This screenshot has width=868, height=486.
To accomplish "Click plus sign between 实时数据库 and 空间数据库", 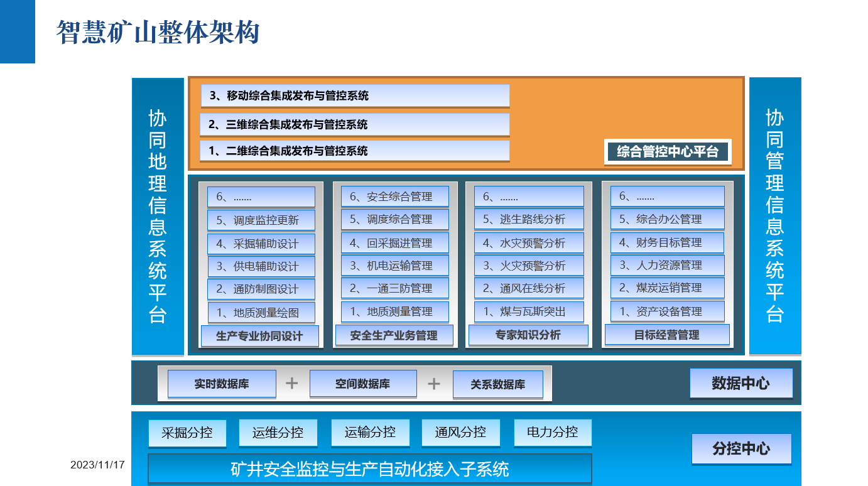I will tap(292, 383).
